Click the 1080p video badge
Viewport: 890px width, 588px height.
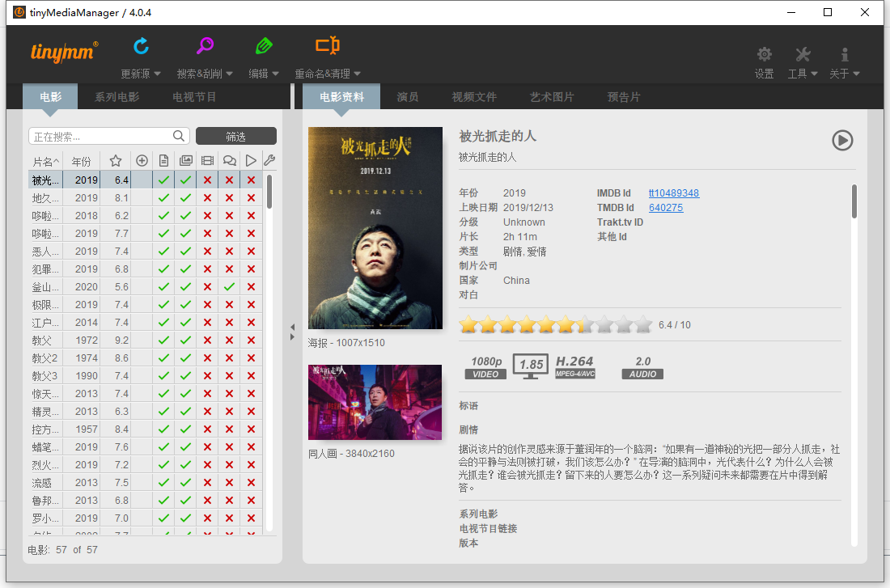point(486,367)
